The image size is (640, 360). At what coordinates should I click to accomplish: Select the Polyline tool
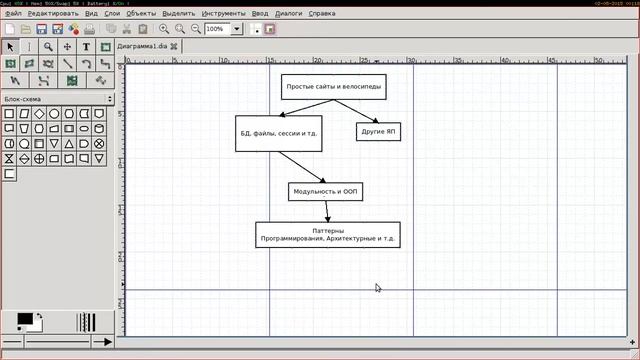[x=15, y=80]
